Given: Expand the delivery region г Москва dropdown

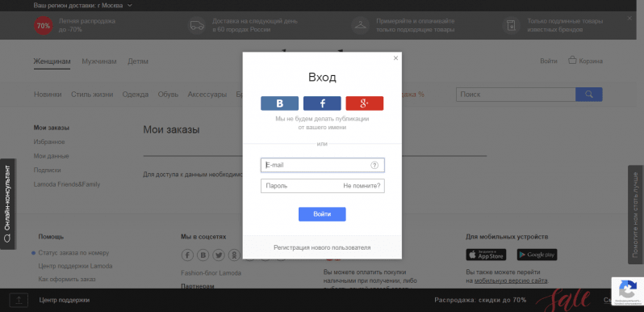Looking at the screenshot, I should [x=82, y=6].
